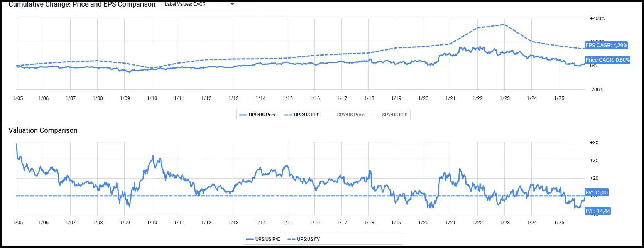Click the +400% y-axis label

[597, 19]
